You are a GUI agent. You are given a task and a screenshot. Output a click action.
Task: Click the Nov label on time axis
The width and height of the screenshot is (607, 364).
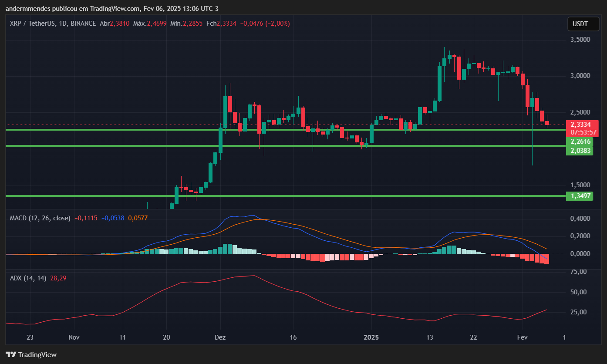[x=74, y=337]
